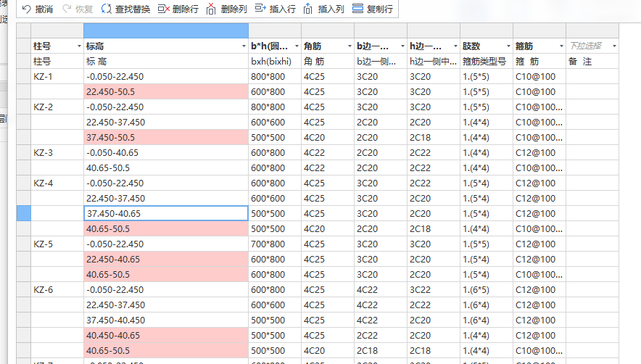Click the 600*800 cell in KZ-1's 22.450-50.5 row
This screenshot has height=364, width=641.
(275, 91)
